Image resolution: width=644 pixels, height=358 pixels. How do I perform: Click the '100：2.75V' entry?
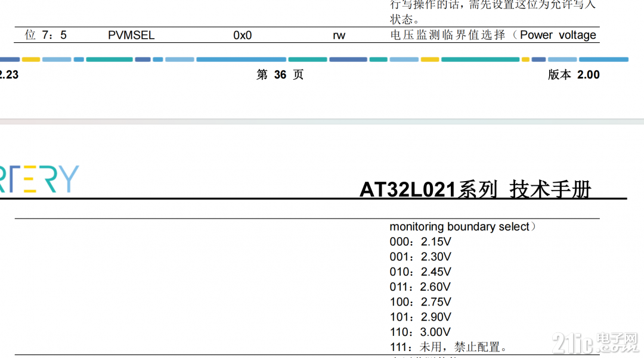(420, 302)
